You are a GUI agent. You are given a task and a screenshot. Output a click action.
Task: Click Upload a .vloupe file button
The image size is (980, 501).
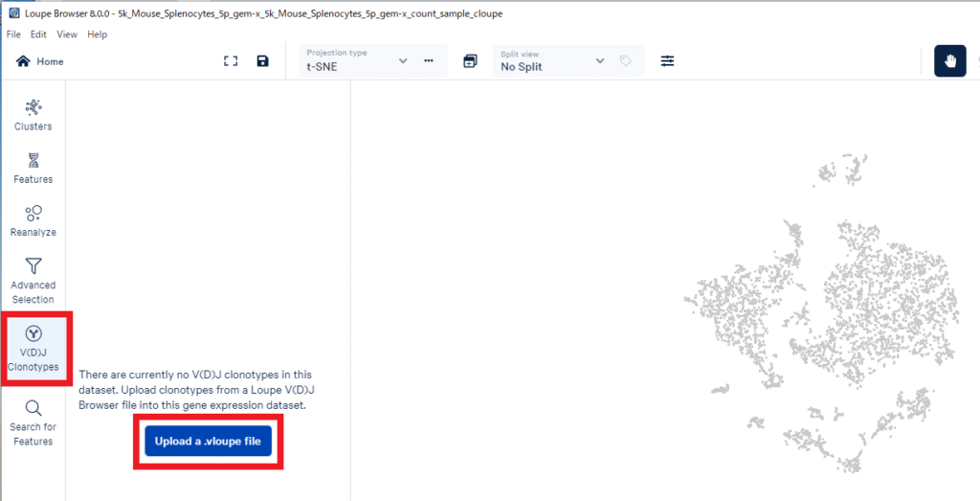208,441
